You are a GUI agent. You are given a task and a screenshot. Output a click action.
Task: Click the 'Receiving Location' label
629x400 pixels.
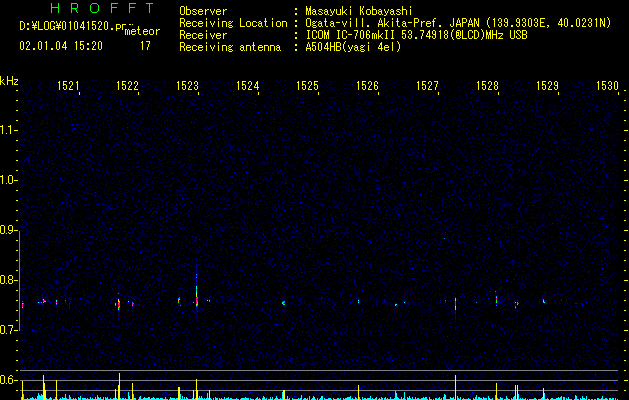point(233,23)
